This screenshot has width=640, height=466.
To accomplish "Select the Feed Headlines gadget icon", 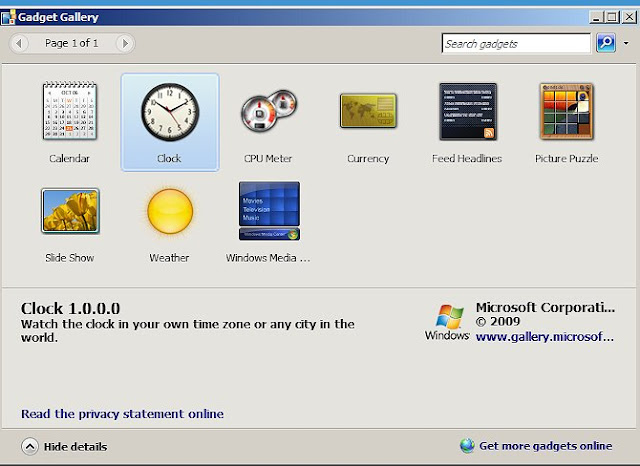I will [x=468, y=111].
